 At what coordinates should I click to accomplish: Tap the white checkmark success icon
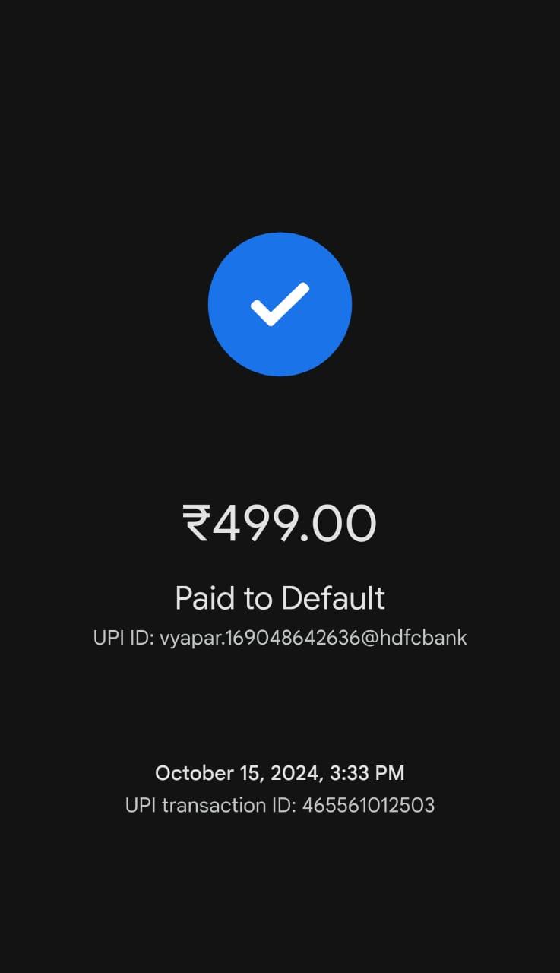coord(280,304)
